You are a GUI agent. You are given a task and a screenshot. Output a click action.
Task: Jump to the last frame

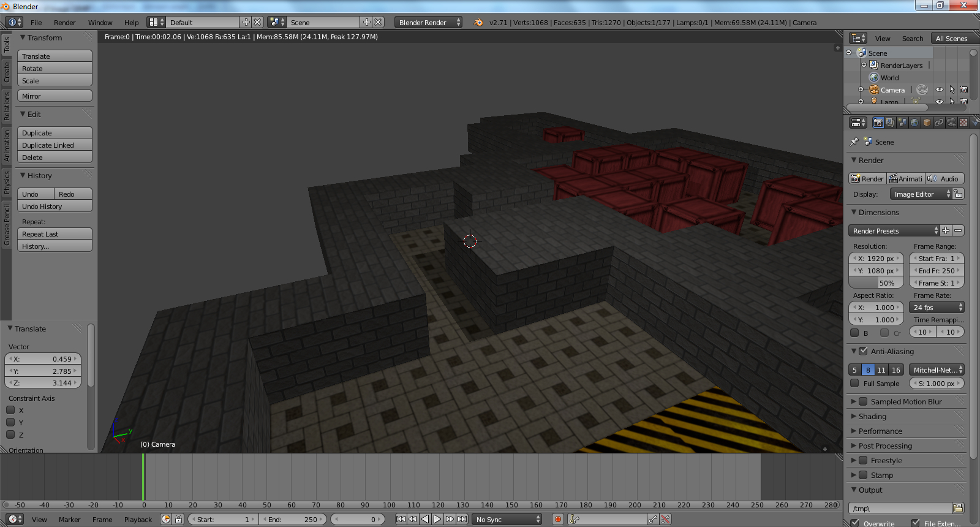click(x=462, y=519)
